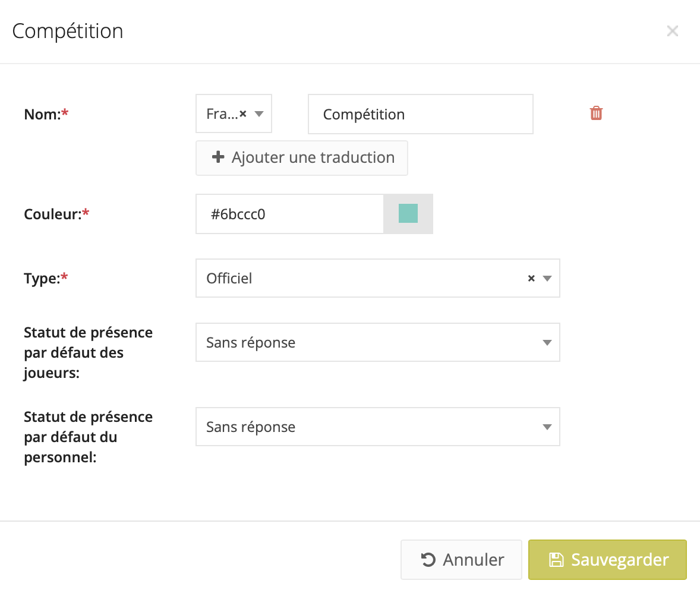Focus the Compétition name text field
The height and width of the screenshot is (593, 700).
click(x=420, y=114)
